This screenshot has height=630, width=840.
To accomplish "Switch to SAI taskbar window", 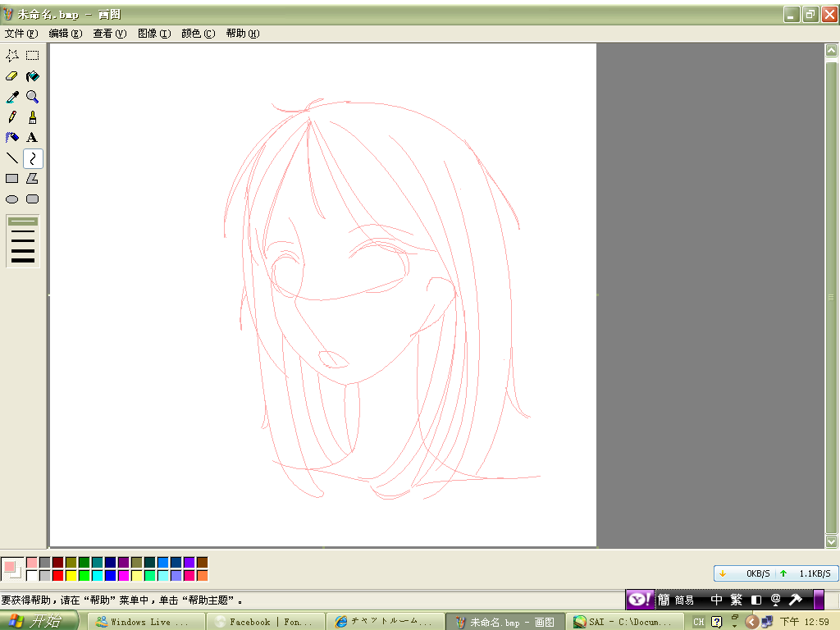I will pos(624,622).
